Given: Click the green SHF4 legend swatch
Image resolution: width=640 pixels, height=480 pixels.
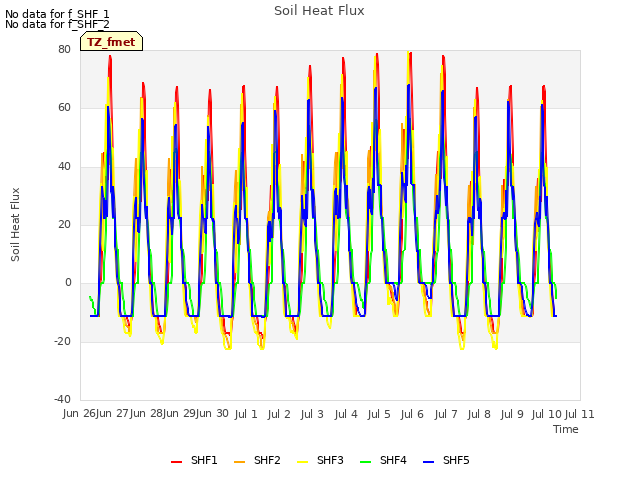Looking at the screenshot, I should point(365,461).
